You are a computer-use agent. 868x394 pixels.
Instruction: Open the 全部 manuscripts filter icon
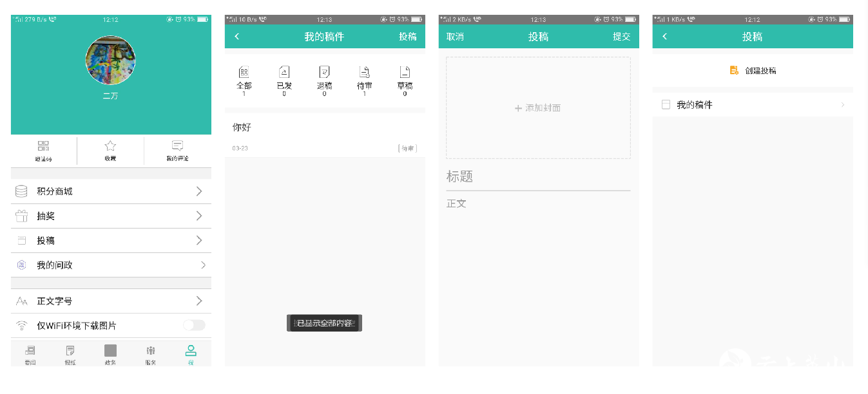tap(244, 72)
